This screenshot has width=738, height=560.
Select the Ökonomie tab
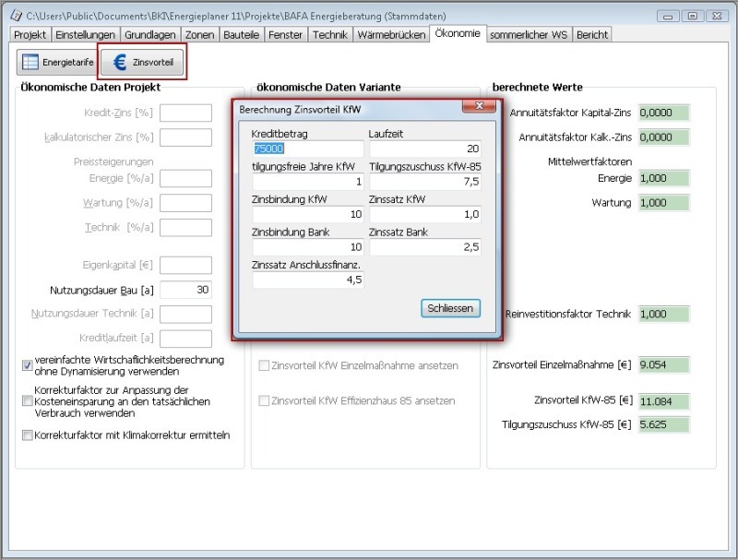[458, 33]
